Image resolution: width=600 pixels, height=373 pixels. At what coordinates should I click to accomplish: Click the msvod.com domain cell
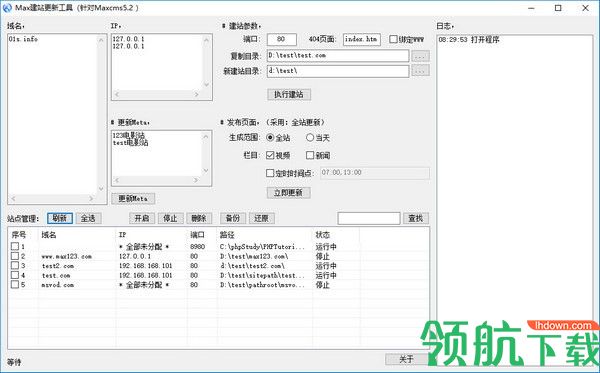coord(57,285)
